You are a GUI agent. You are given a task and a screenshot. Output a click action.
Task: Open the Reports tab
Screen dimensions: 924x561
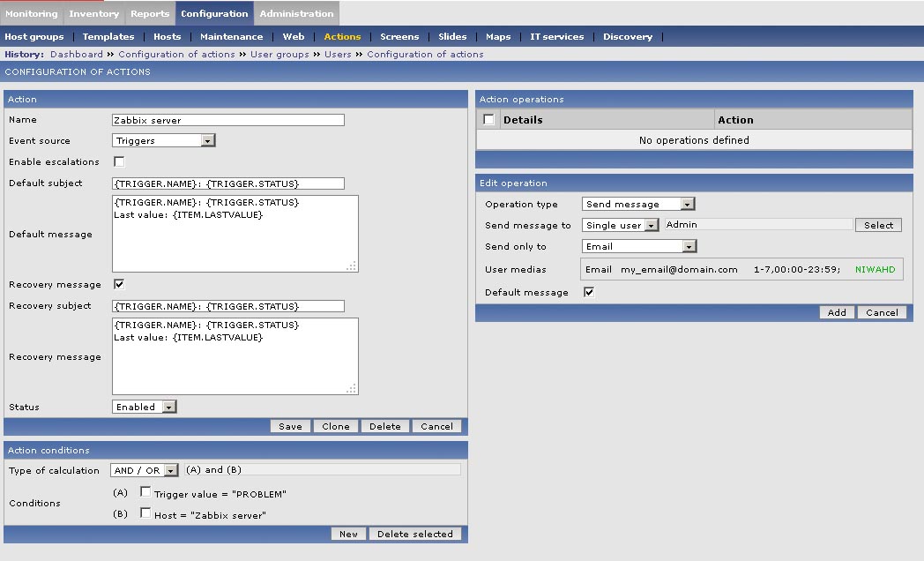tap(150, 13)
